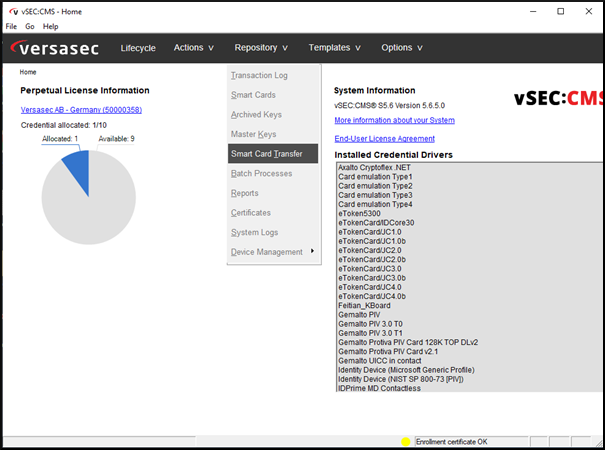This screenshot has height=450, width=605.
Task: Expand the Repository dropdown menu
Action: point(261,47)
